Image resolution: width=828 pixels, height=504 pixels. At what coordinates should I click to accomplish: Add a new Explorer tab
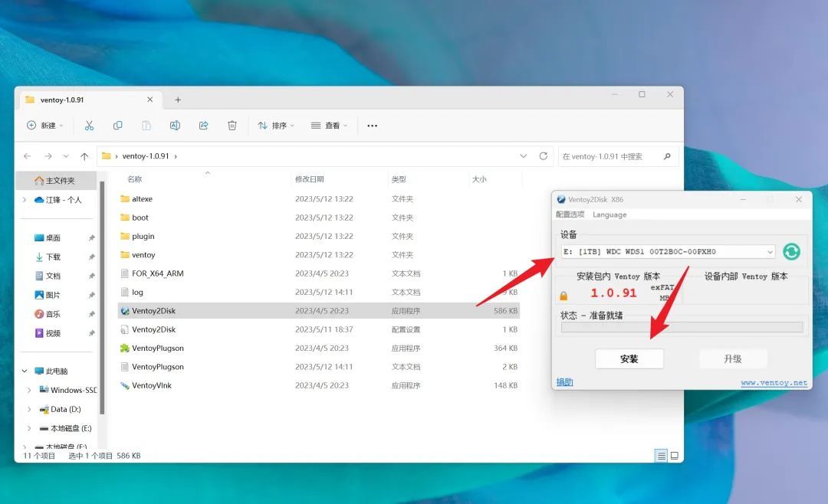tap(178, 100)
